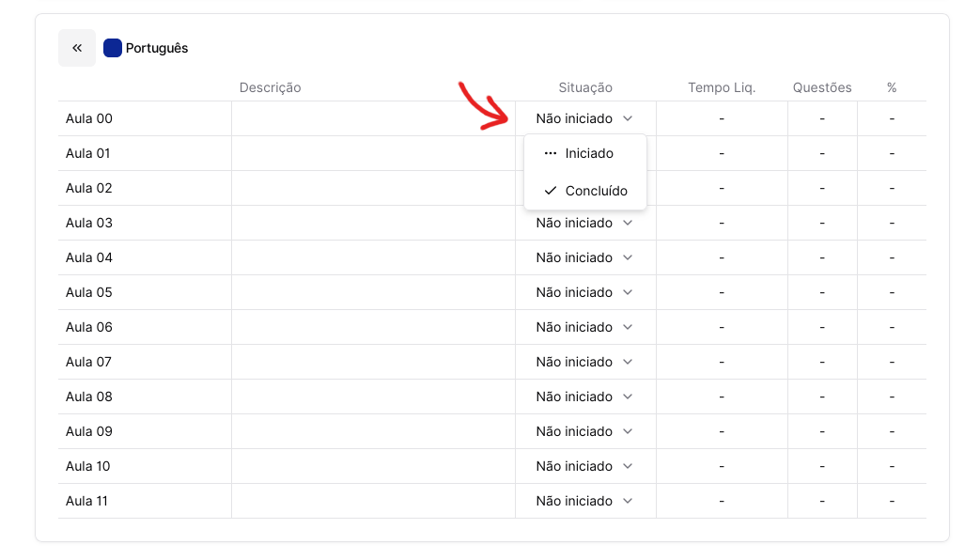Select Iniciado from the status menu
Screen dimensions: 980x560
coord(588,153)
